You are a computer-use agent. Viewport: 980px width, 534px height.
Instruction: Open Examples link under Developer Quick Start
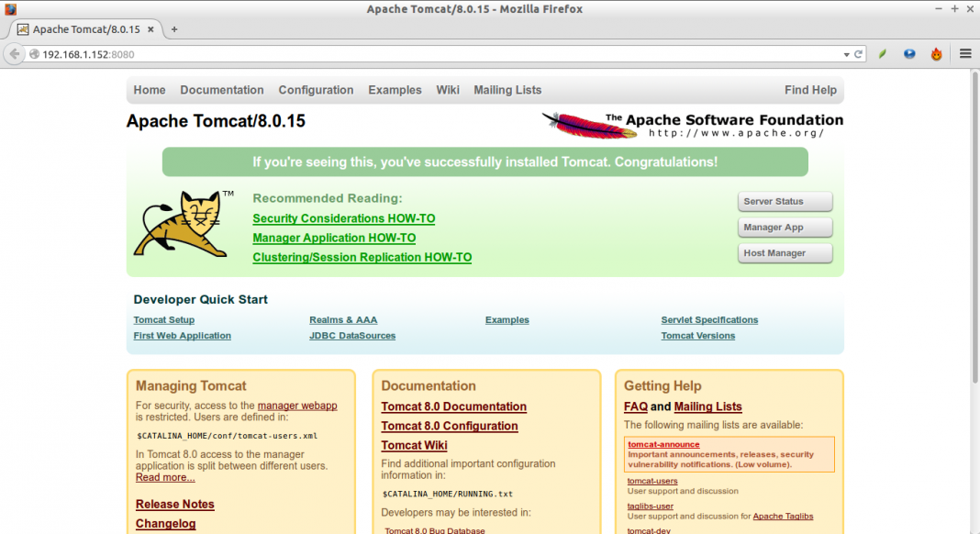507,319
